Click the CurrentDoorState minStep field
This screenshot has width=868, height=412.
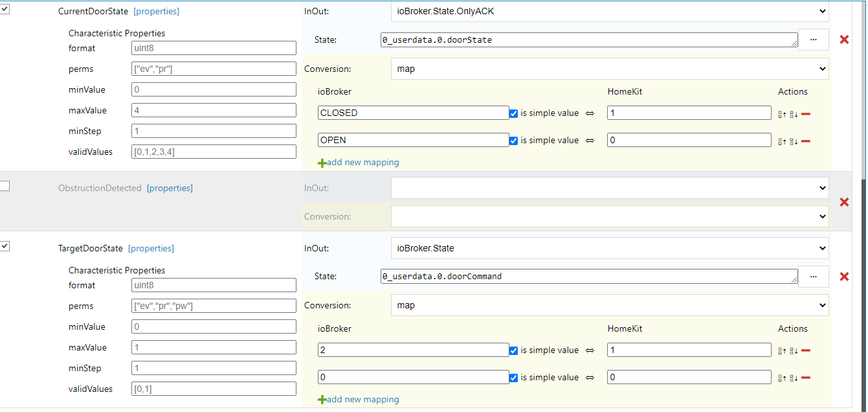[x=214, y=131]
